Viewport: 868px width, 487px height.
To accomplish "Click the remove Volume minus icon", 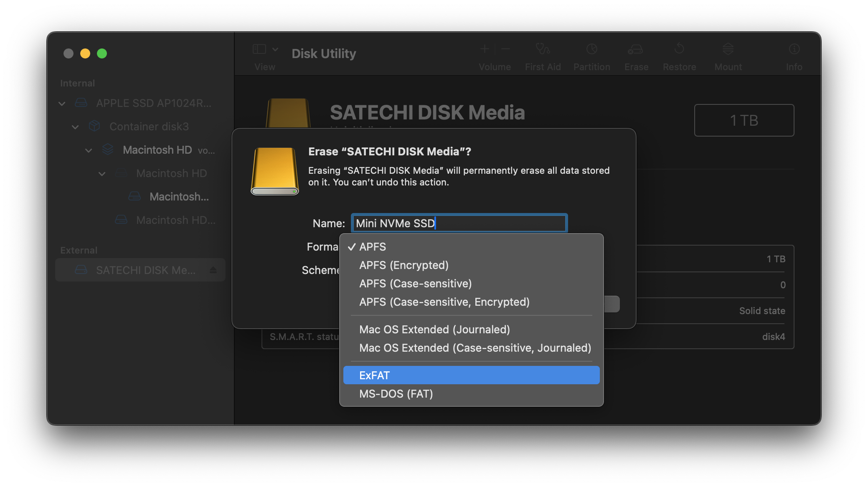I will coord(505,49).
